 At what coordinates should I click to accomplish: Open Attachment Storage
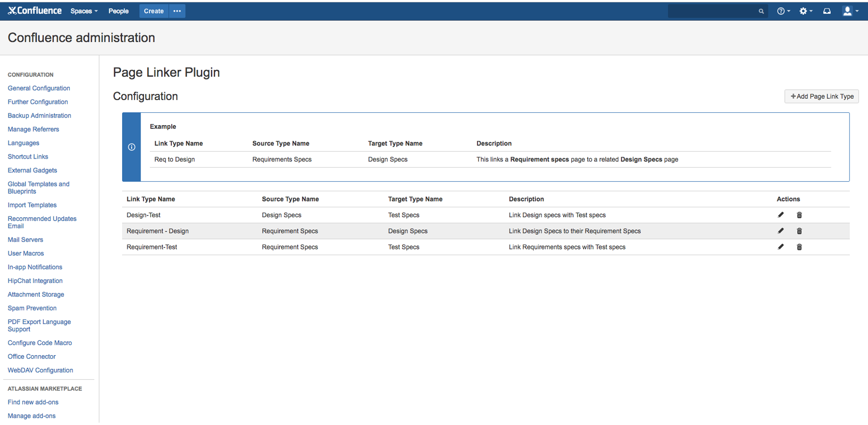[36, 295]
